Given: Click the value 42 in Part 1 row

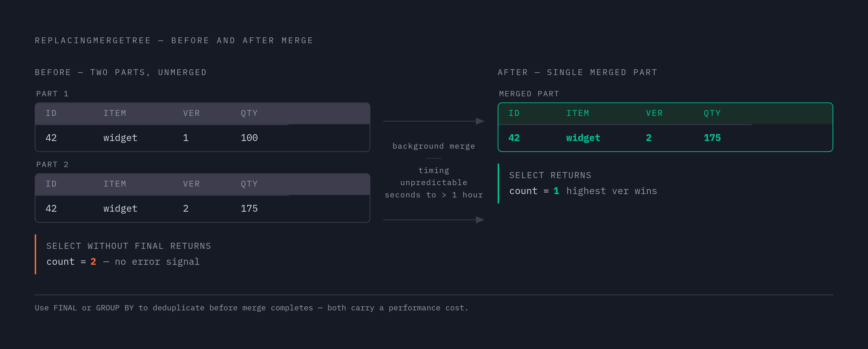Looking at the screenshot, I should pyautogui.click(x=51, y=138).
